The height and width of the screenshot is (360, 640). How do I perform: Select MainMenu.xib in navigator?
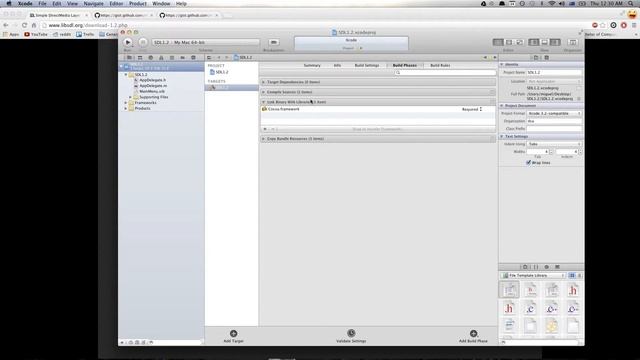coord(152,91)
